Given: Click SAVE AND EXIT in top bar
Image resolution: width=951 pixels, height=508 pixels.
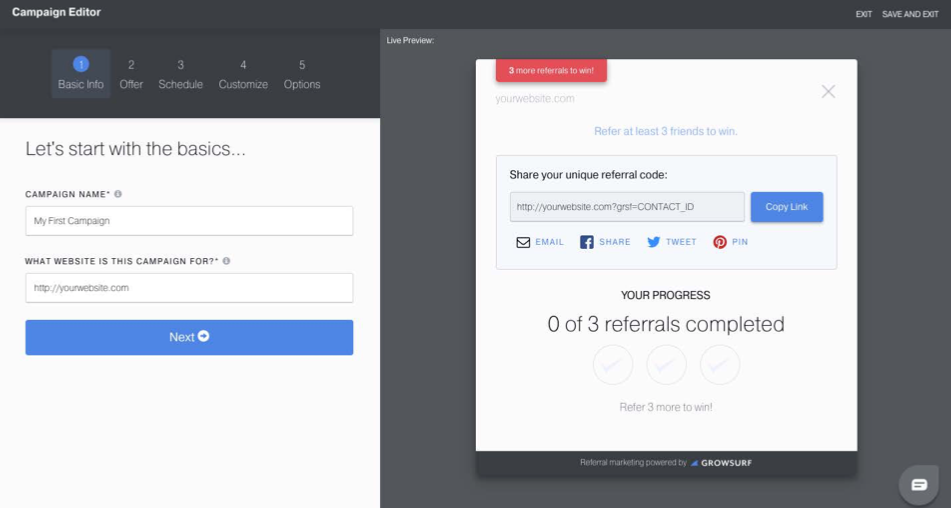Looking at the screenshot, I should [910, 14].
